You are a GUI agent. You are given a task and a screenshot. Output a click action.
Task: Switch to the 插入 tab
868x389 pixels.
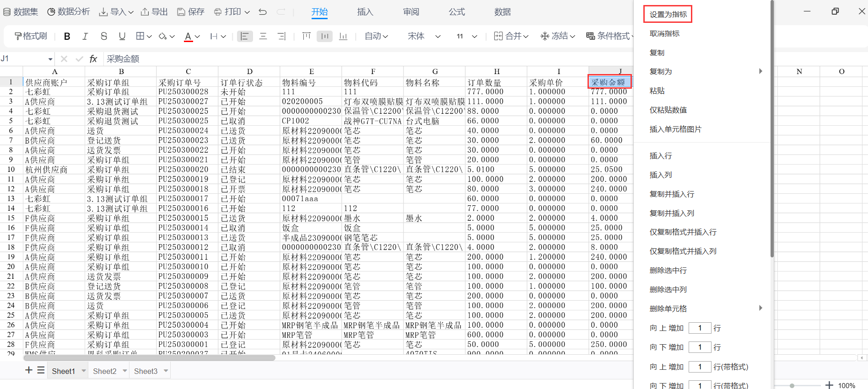coord(365,12)
